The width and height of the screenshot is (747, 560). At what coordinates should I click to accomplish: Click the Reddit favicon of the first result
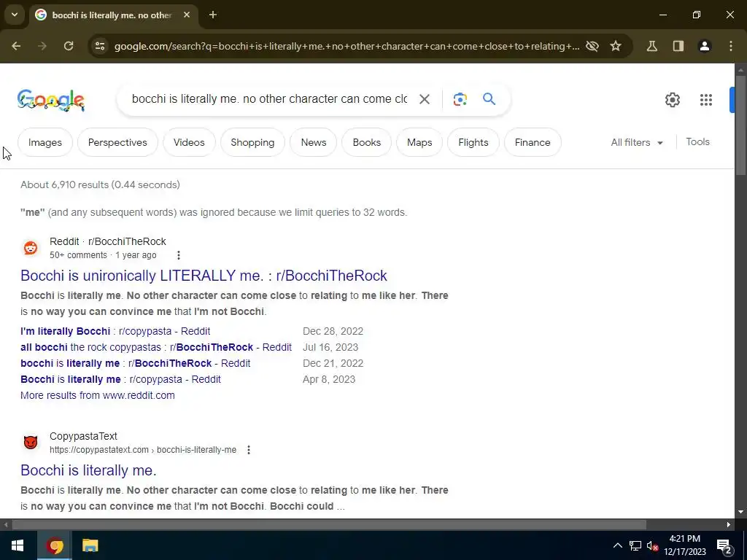pos(31,248)
